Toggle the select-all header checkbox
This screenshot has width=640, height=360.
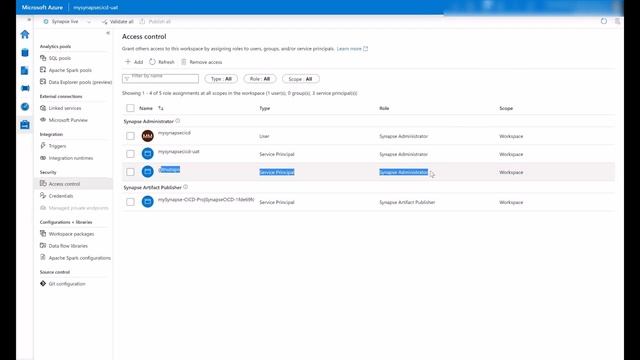tap(130, 108)
